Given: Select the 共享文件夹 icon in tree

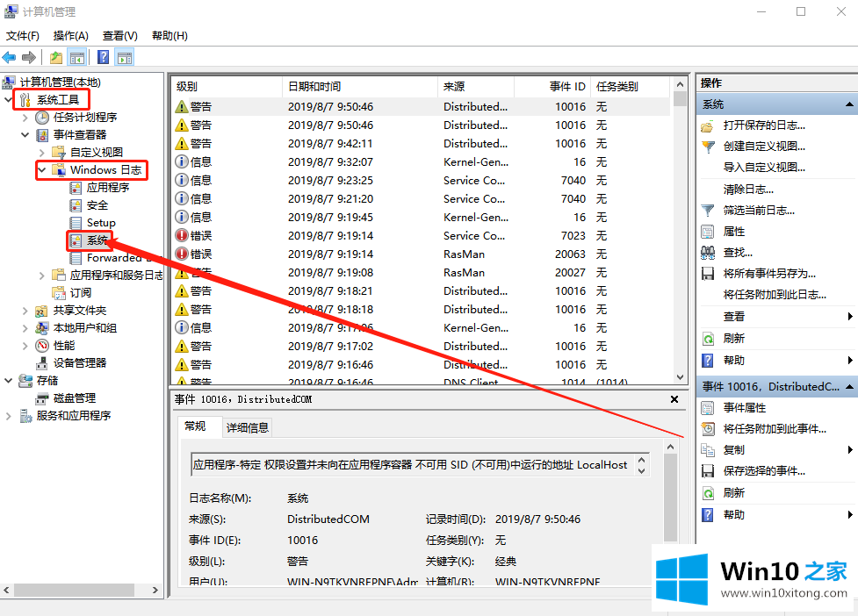Looking at the screenshot, I should click(x=41, y=311).
